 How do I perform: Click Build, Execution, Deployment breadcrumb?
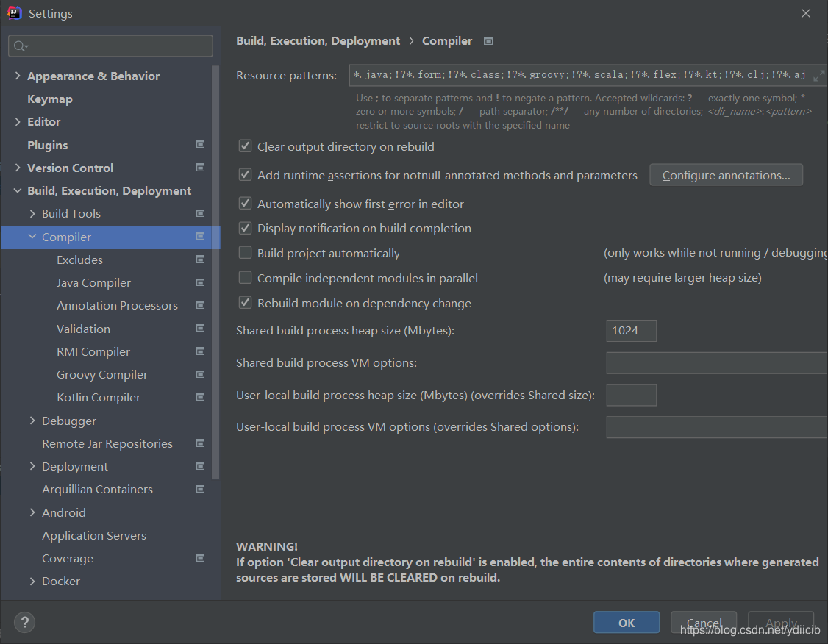coord(318,41)
